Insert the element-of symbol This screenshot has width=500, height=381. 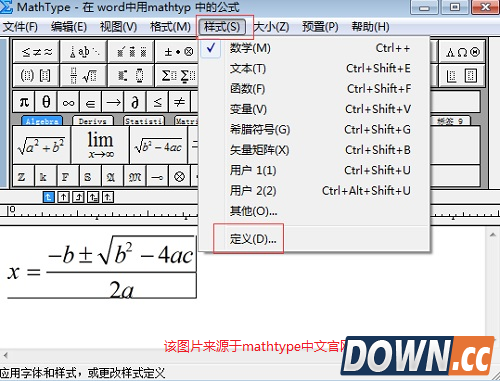pyautogui.click(x=90, y=102)
